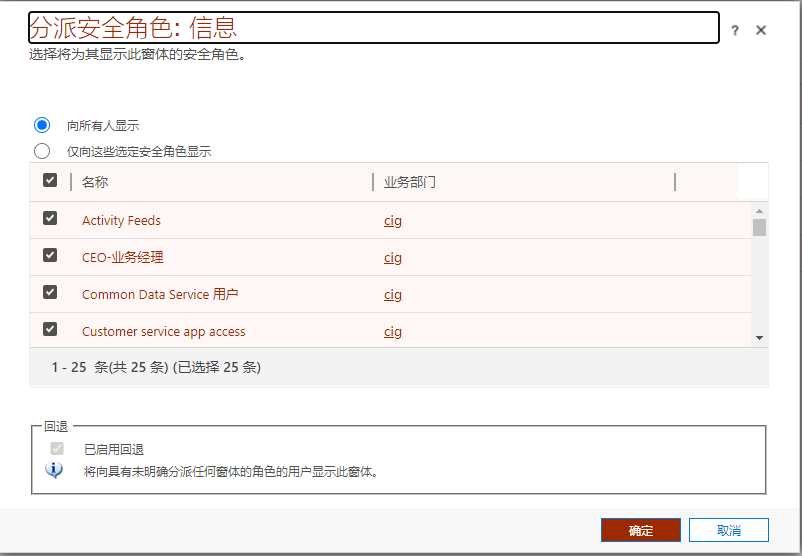Toggle the select-all checkbox in header
This screenshot has width=802, height=556.
click(50, 180)
